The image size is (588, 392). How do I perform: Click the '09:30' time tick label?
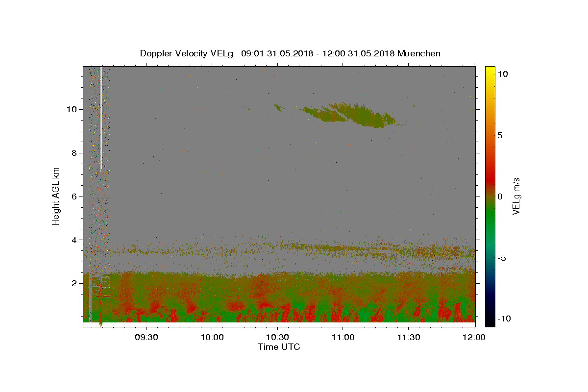point(147,338)
